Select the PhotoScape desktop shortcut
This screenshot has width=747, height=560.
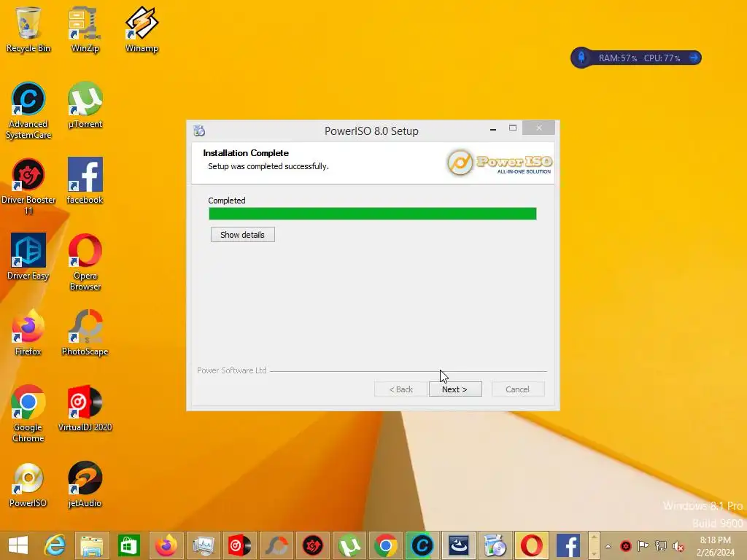pos(85,332)
